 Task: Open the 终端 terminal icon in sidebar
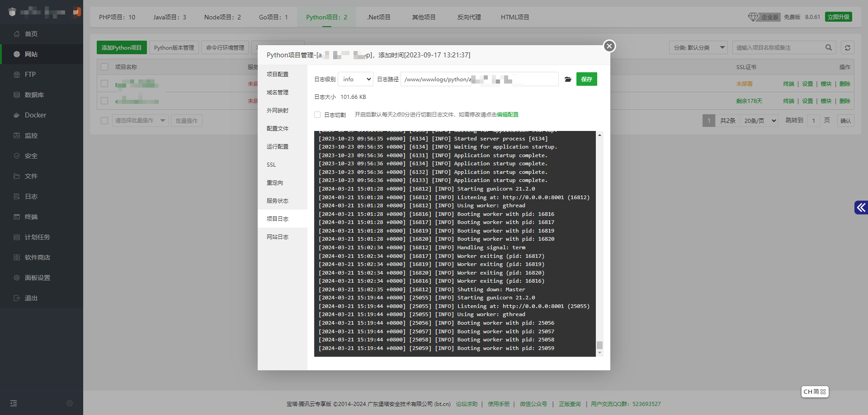(x=17, y=217)
